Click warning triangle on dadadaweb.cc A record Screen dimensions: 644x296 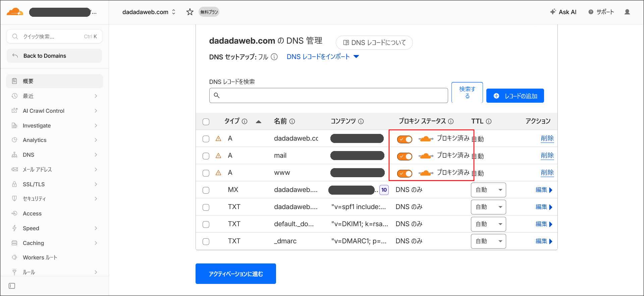pos(218,139)
